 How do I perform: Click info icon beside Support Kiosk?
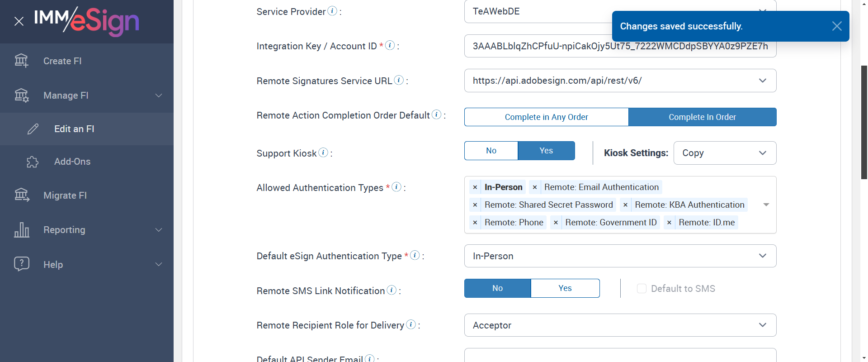click(323, 152)
